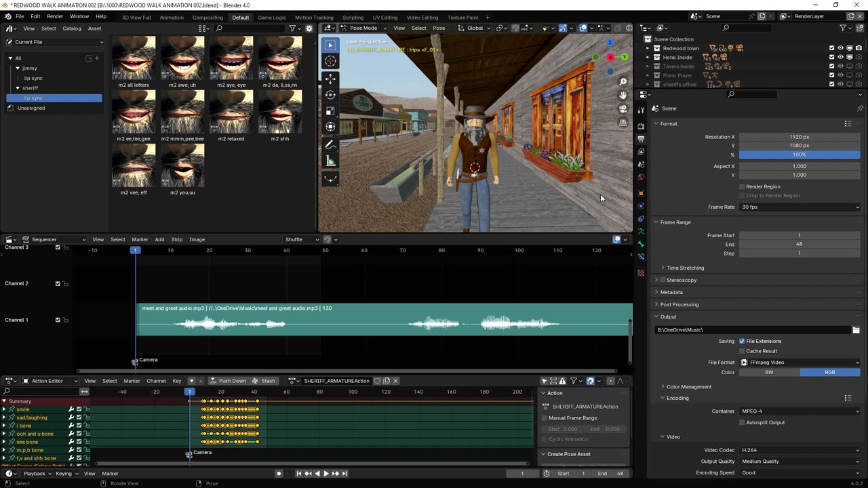Screen dimensions: 868x488
Task: Adjust the resolution percentage 100% slider
Action: (x=800, y=155)
